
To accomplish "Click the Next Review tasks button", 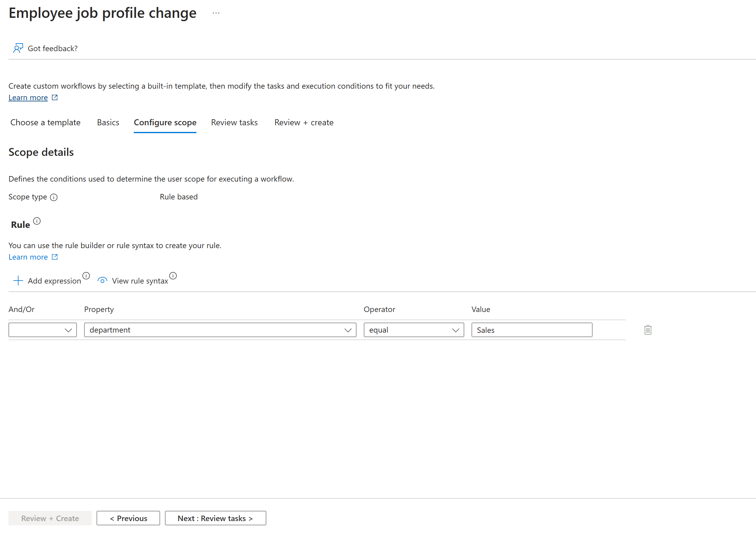I will pos(215,518).
